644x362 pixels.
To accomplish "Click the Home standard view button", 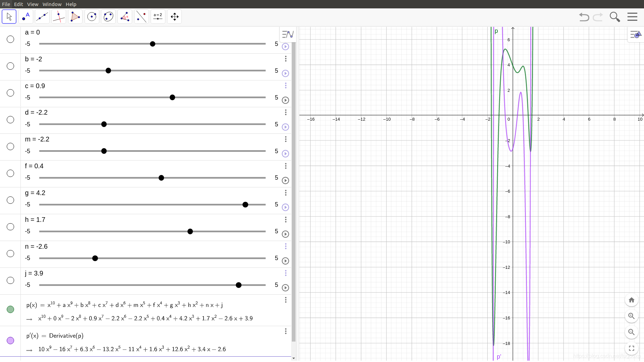I will tap(631, 300).
